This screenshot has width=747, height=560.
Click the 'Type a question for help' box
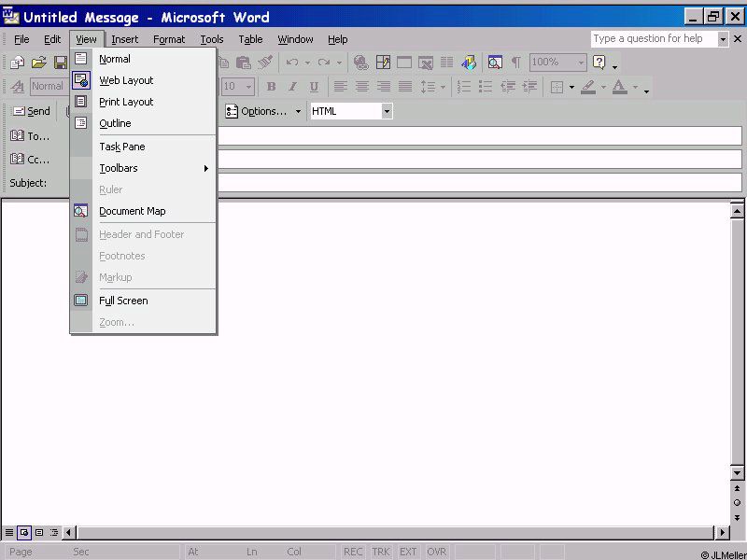coord(653,38)
